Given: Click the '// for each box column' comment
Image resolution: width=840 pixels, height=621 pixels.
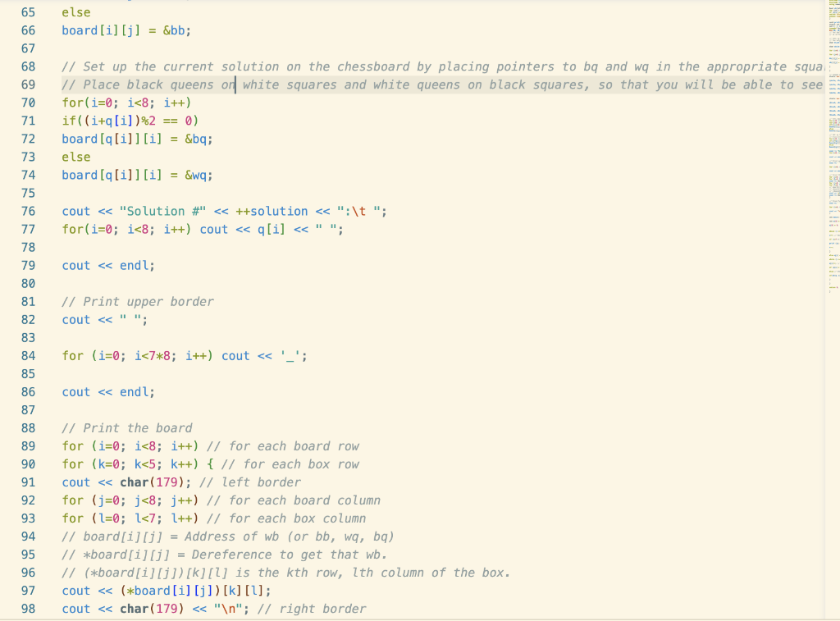Looking at the screenshot, I should tap(286, 518).
